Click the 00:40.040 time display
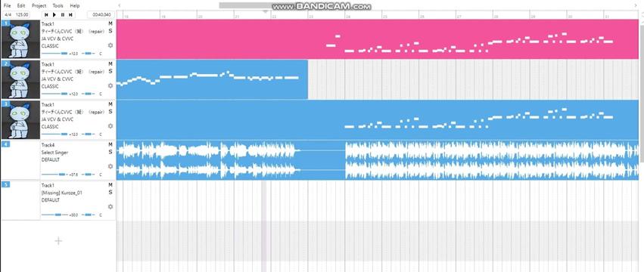 click(101, 15)
